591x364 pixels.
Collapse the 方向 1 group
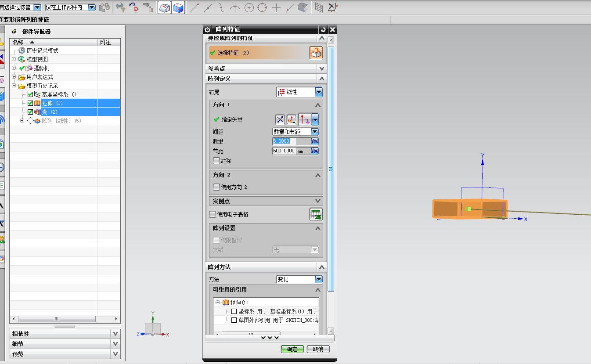pos(318,105)
